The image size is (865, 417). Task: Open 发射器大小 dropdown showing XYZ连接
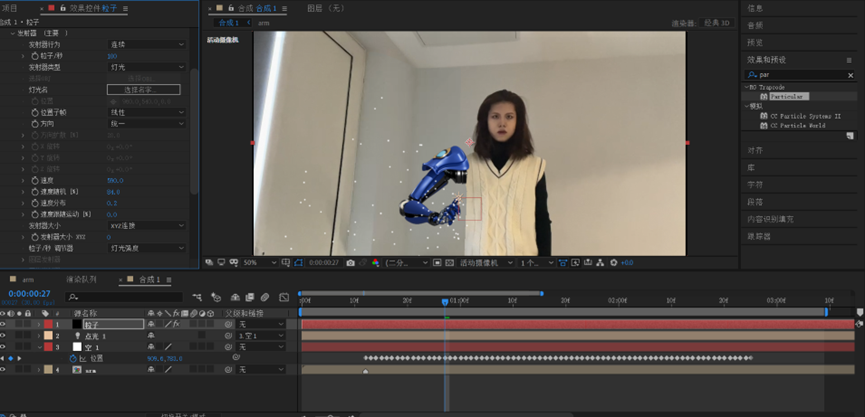(146, 226)
